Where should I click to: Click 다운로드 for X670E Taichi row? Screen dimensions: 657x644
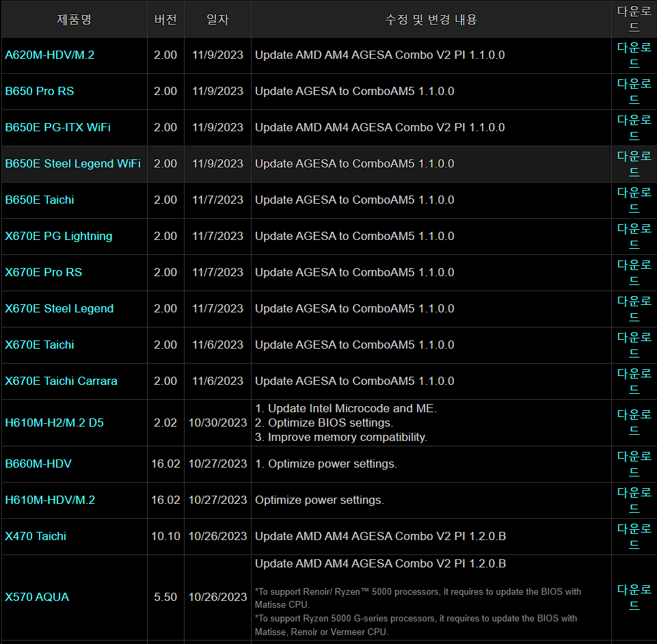[x=634, y=345]
